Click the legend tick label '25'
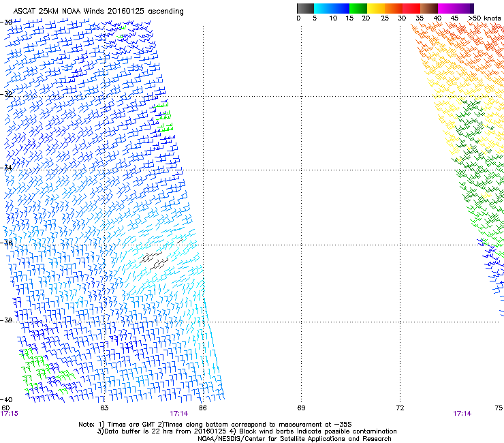This screenshot has width=504, height=443. tap(385, 18)
